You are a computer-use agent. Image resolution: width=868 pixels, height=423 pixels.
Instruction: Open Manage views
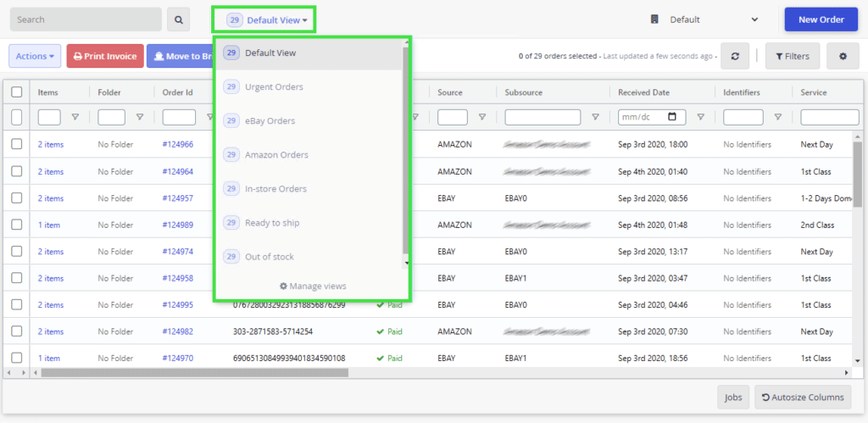pyautogui.click(x=313, y=287)
